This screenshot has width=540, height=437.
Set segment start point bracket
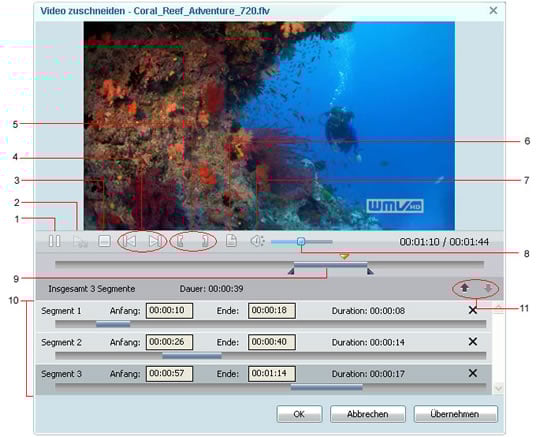pyautogui.click(x=180, y=241)
